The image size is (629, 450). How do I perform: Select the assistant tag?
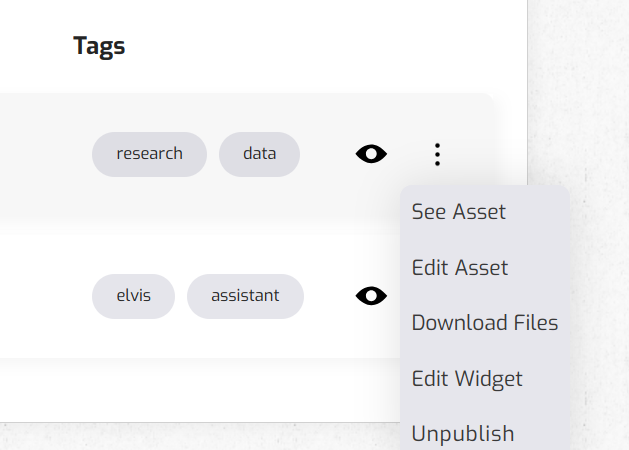(245, 296)
